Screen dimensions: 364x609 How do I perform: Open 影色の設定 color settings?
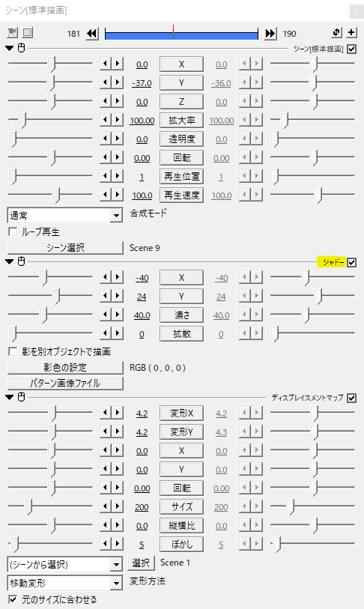coord(65,367)
